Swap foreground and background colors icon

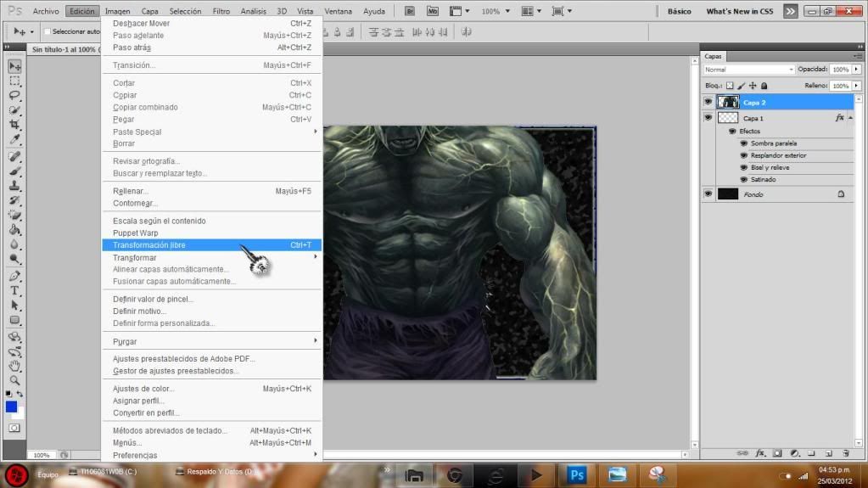20,393
